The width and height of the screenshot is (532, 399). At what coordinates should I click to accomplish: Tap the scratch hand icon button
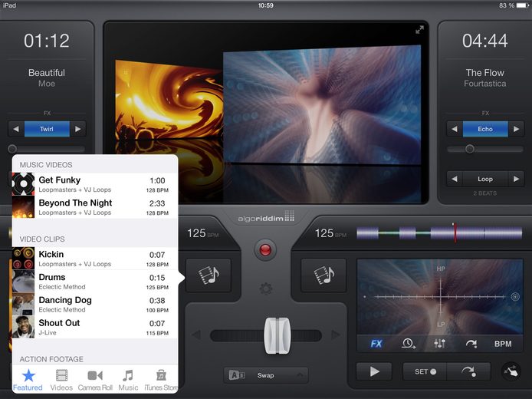tap(511, 371)
